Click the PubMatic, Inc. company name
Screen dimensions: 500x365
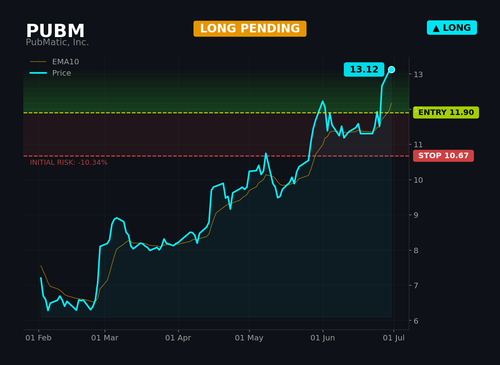57,42
